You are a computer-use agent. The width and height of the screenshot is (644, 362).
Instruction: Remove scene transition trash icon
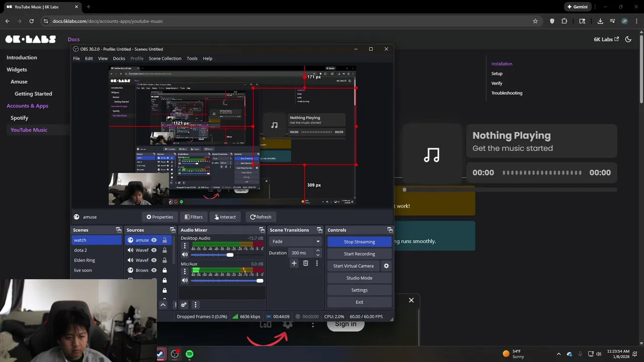(305, 263)
